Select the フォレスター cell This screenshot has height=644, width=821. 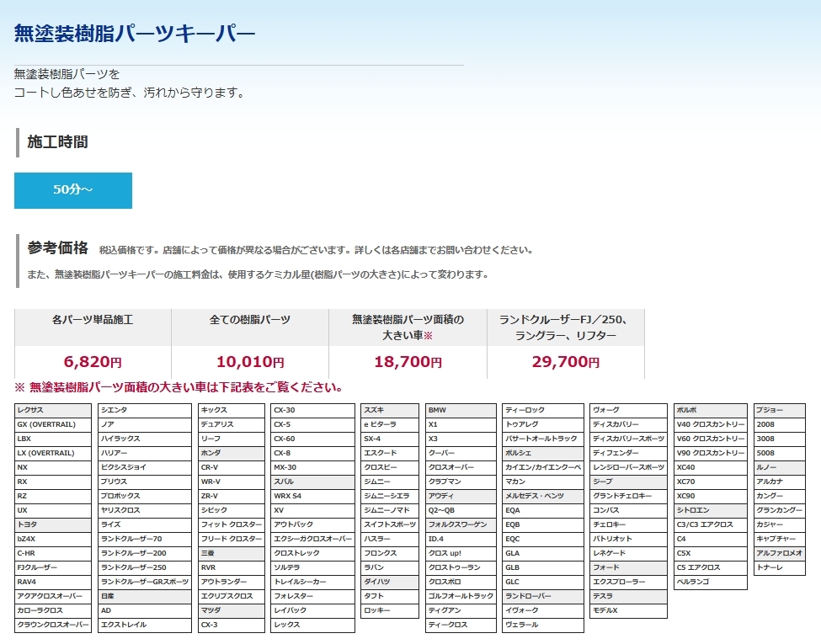click(x=313, y=596)
